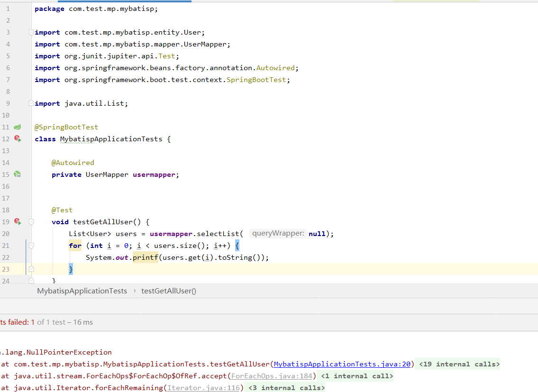538x392 pixels.
Task: Click the printf method call
Action: click(x=146, y=257)
